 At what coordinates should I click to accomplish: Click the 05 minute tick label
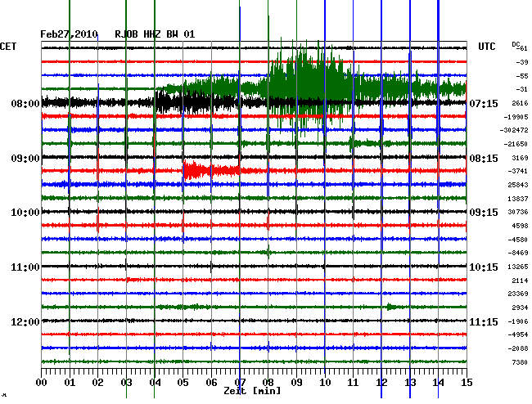click(183, 383)
